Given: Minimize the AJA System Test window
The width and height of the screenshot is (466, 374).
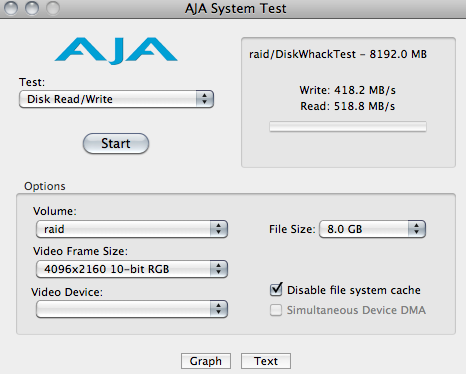Looking at the screenshot, I should [32, 8].
